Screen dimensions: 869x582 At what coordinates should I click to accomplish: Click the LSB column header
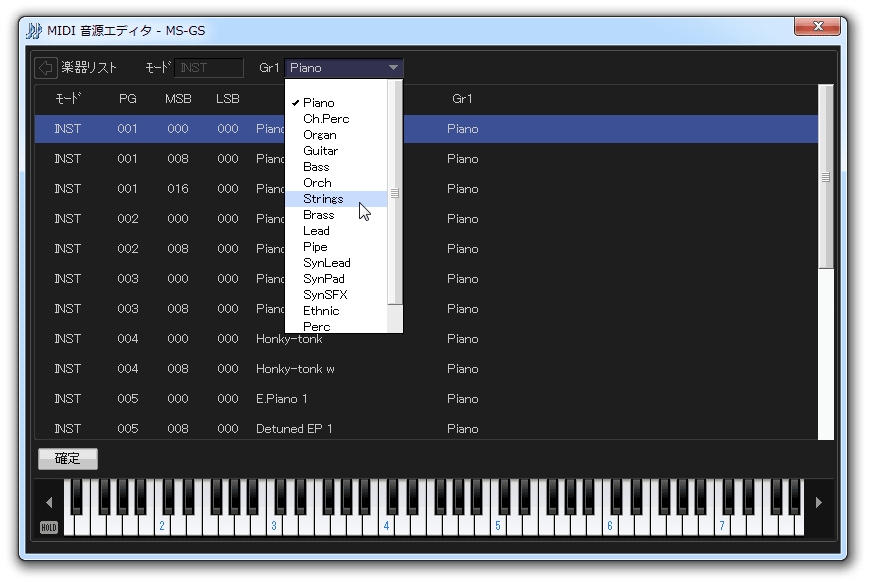[228, 99]
